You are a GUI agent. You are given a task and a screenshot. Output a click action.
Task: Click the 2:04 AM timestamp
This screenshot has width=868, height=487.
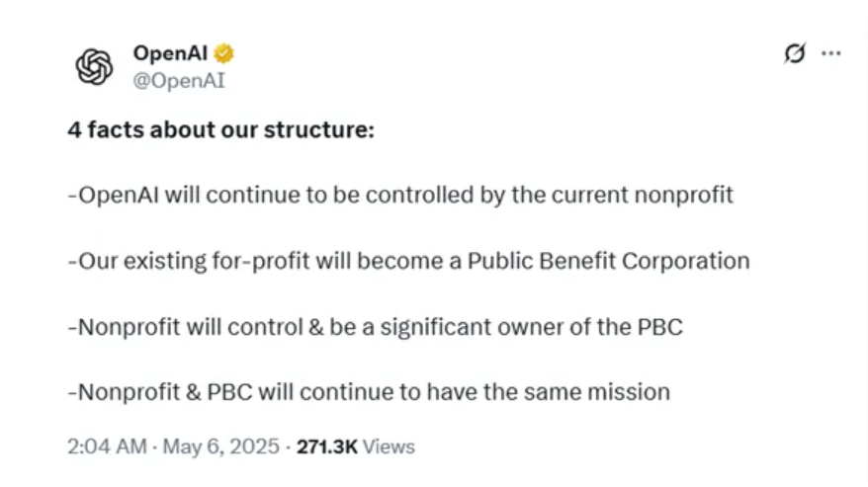(x=107, y=446)
